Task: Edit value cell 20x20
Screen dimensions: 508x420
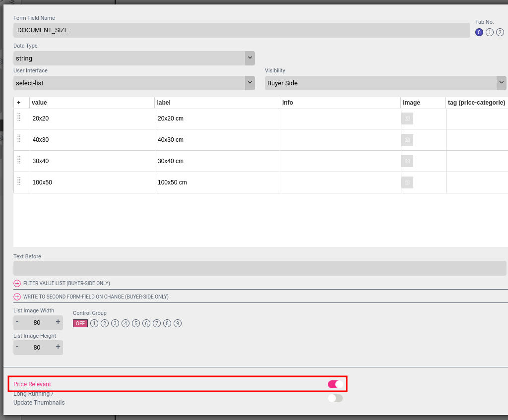Action: (92, 119)
